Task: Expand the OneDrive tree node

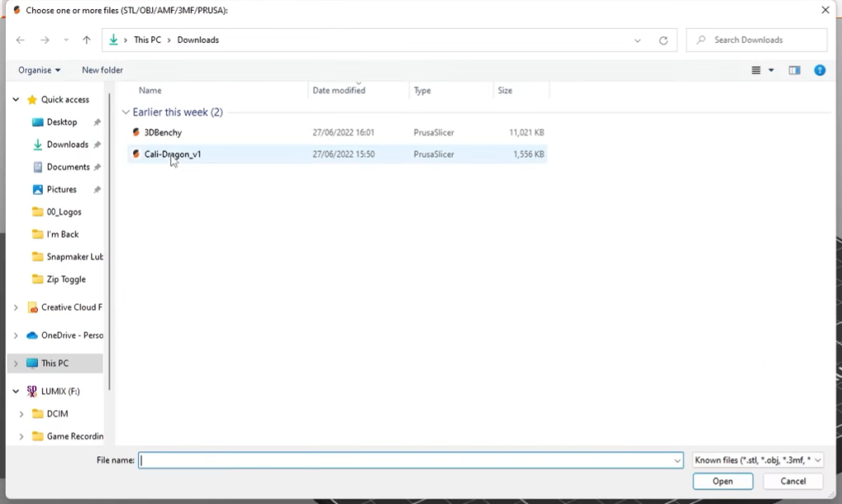Action: (16, 335)
